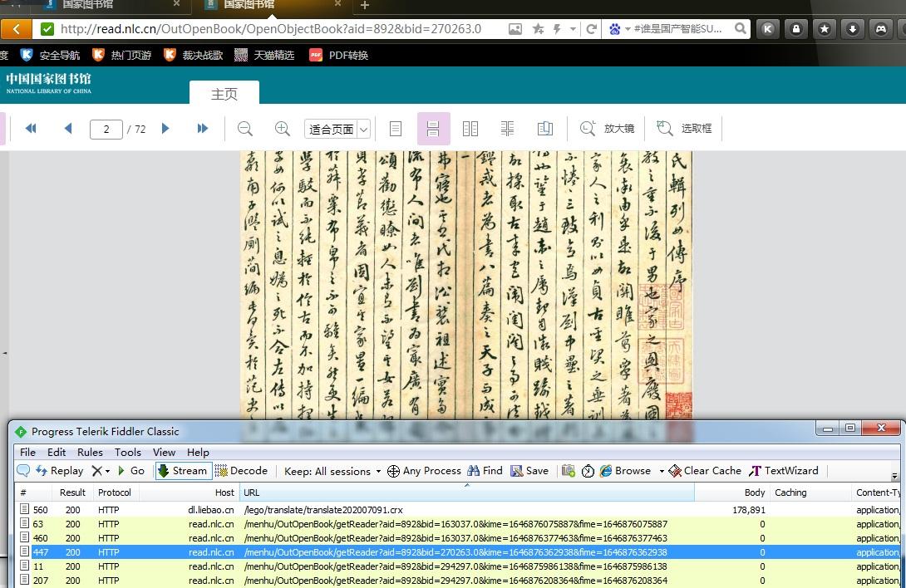This screenshot has width=906, height=588.
Task: Open Fiddler Edit menu
Action: pos(56,453)
